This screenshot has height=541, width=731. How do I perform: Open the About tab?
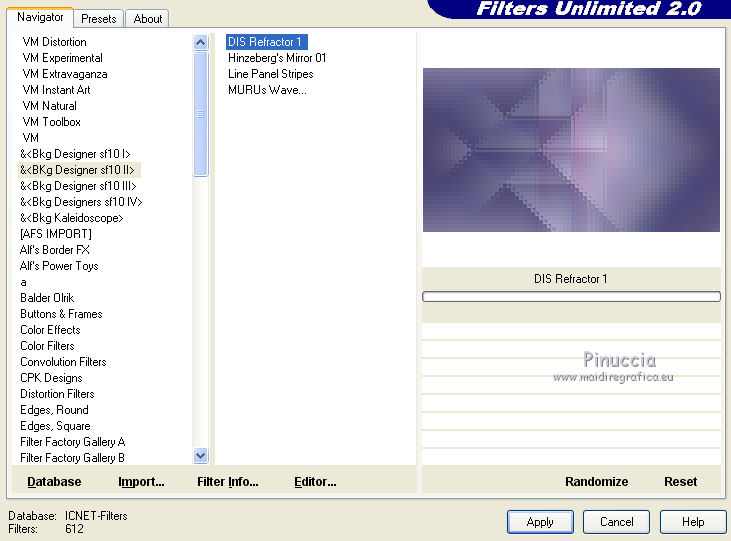pos(148,19)
